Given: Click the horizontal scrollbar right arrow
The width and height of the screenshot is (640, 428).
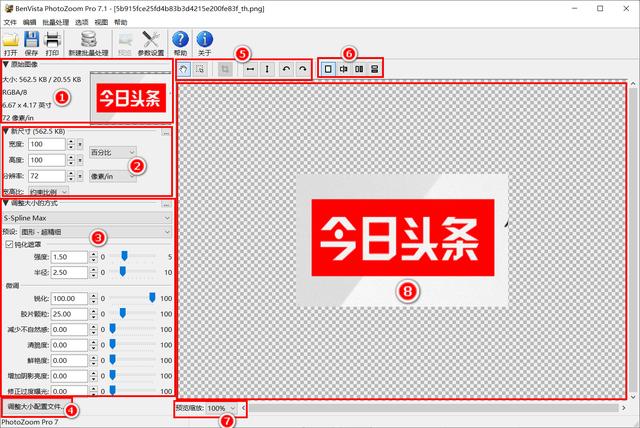Looking at the screenshot, I should 623,408.
